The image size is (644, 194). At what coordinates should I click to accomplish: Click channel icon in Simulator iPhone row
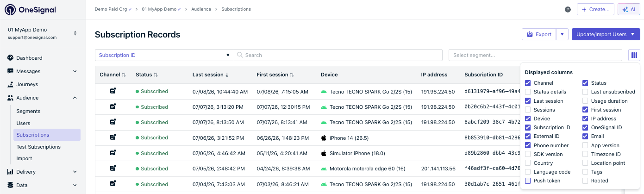tap(113, 153)
